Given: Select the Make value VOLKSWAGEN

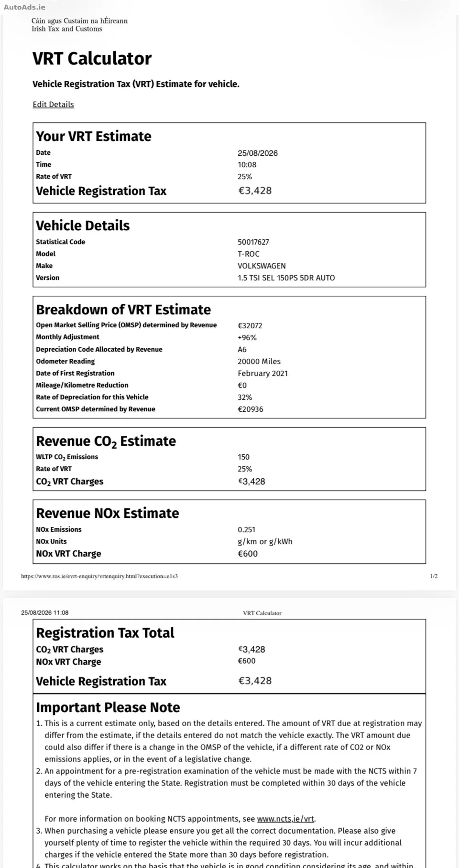Looking at the screenshot, I should coord(262,266).
